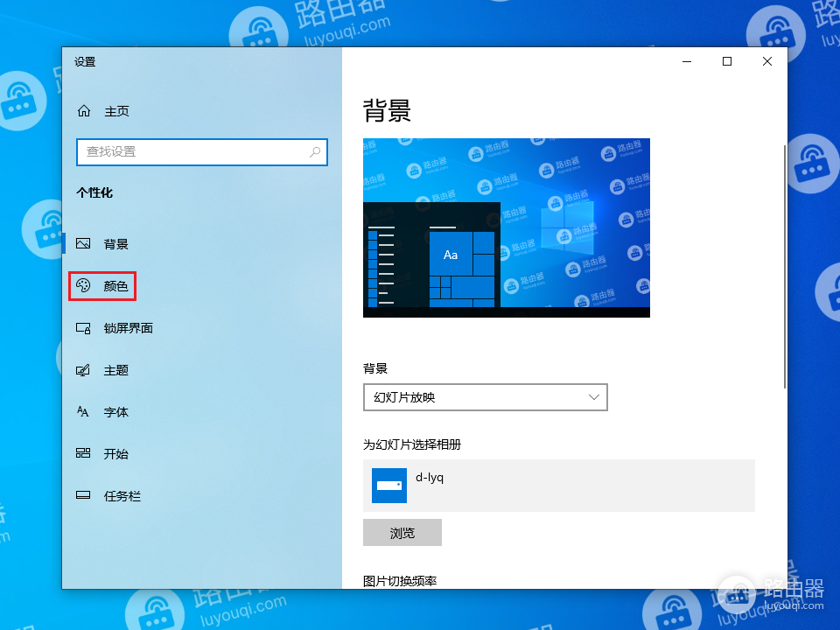The height and width of the screenshot is (630, 840).
Task: Click the 任务栏 taskbar icon
Action: [83, 495]
